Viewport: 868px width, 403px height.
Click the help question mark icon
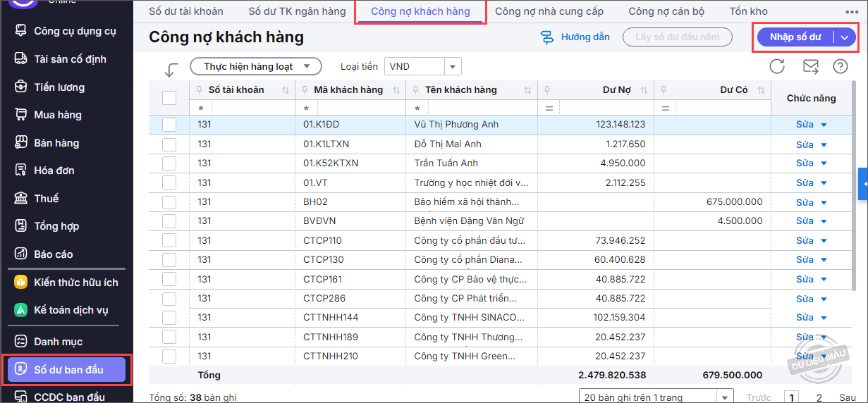(840, 66)
